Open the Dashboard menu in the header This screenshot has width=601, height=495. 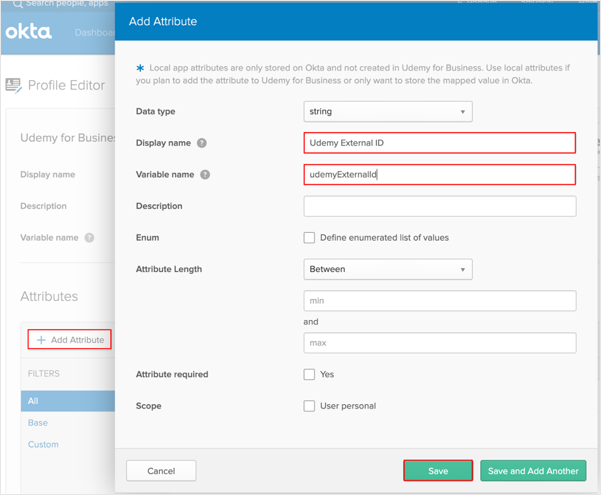[x=93, y=32]
